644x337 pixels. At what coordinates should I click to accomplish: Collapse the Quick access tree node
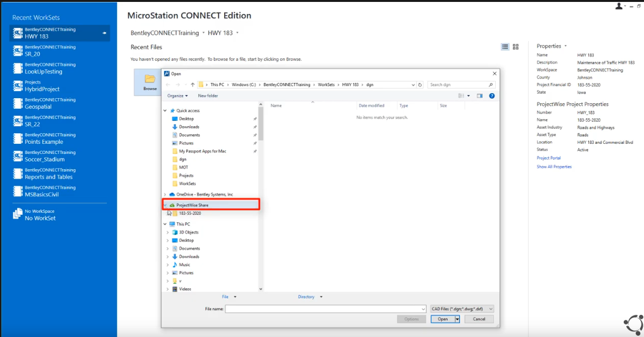(165, 111)
